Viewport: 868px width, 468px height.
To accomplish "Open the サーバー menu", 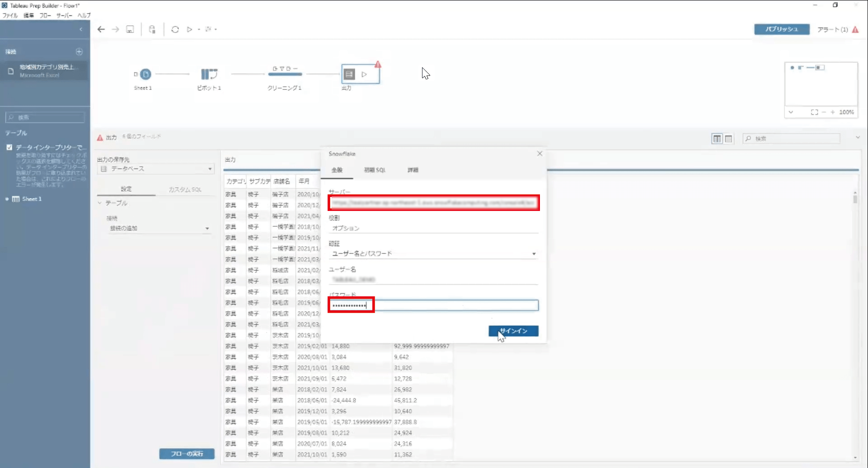I will (64, 15).
